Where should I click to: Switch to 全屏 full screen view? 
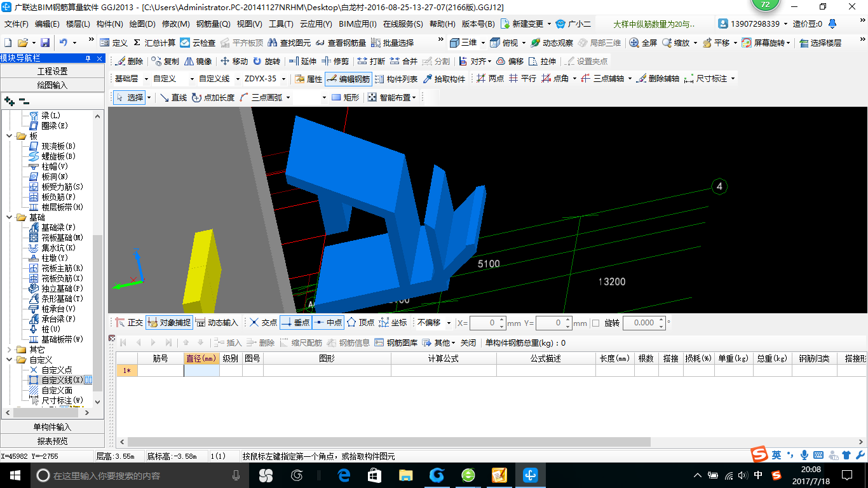644,43
